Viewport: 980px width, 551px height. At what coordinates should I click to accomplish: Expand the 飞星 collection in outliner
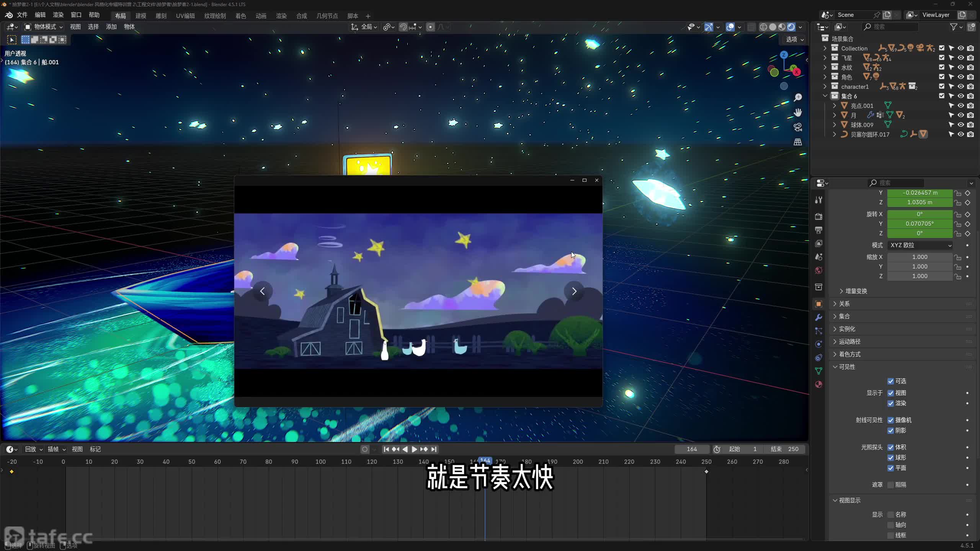[825, 58]
